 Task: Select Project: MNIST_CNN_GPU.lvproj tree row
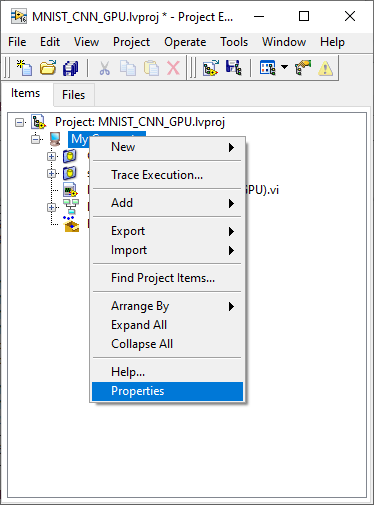(140, 122)
